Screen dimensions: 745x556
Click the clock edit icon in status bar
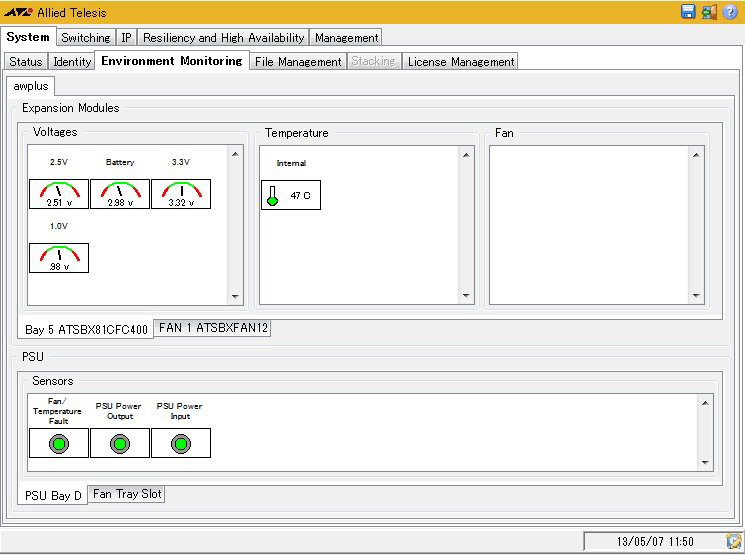(731, 541)
